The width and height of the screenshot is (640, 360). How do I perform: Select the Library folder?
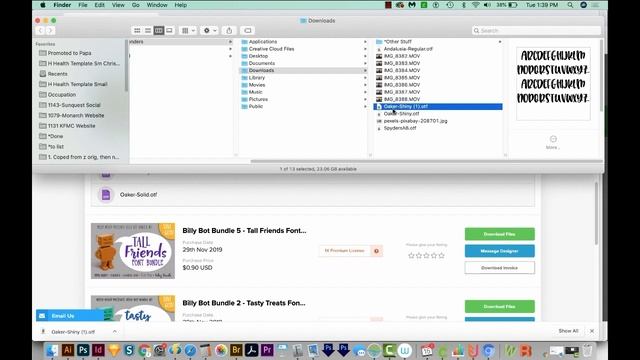point(256,78)
